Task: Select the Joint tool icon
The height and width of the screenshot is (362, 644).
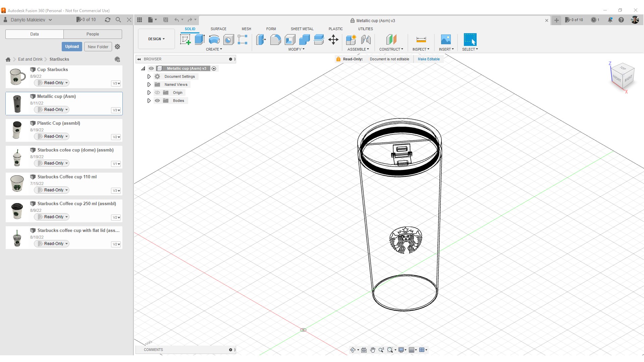Action: (366, 40)
